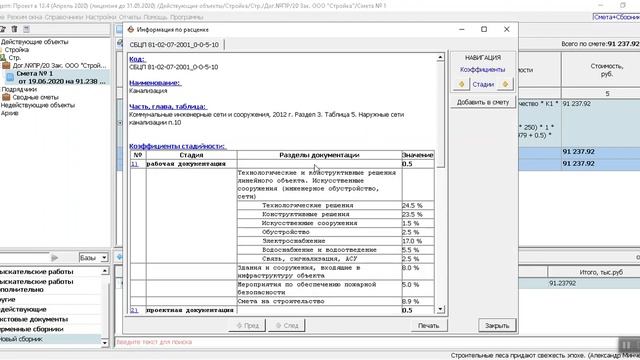Screen dimensions: 640x360
Task: Click the Пред button
Action: pos(247,325)
